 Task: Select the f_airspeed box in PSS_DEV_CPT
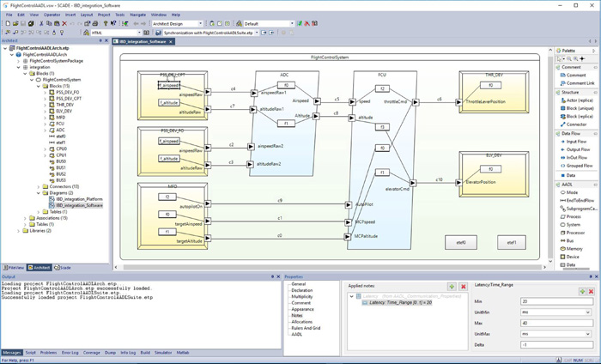coord(169,85)
